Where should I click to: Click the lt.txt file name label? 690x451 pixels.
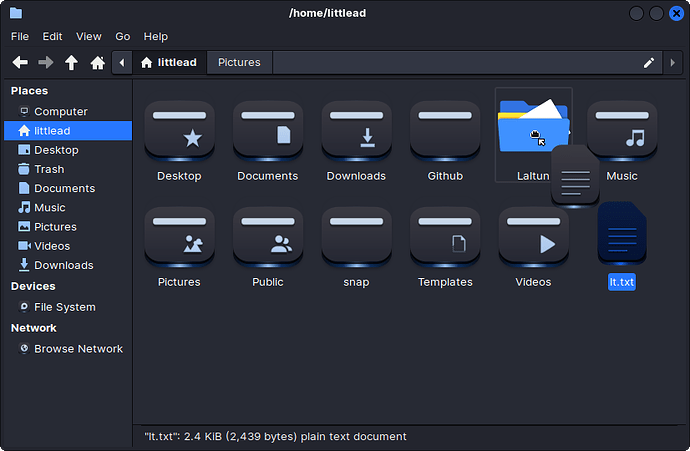coord(622,282)
